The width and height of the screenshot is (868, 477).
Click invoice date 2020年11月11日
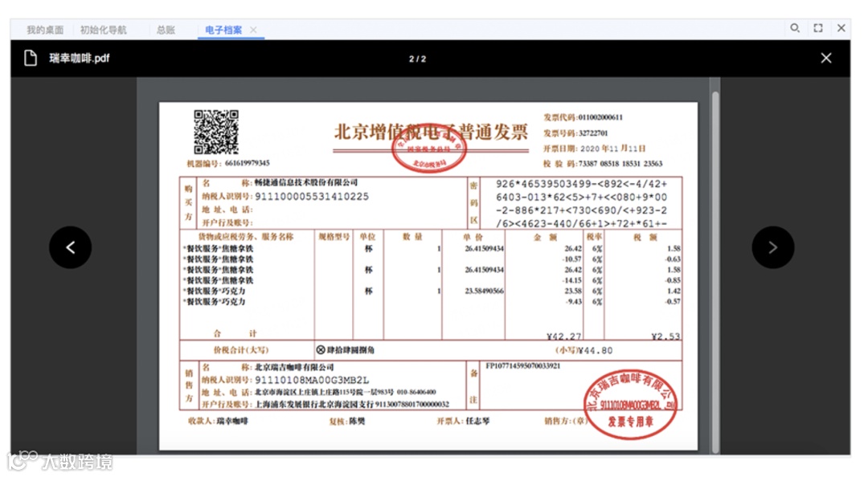pos(612,149)
